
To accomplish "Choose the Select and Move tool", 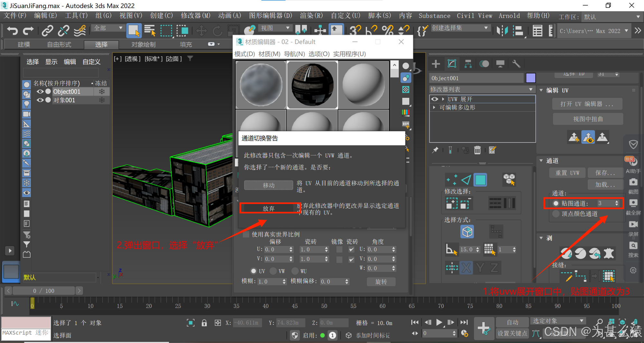I will click(201, 31).
